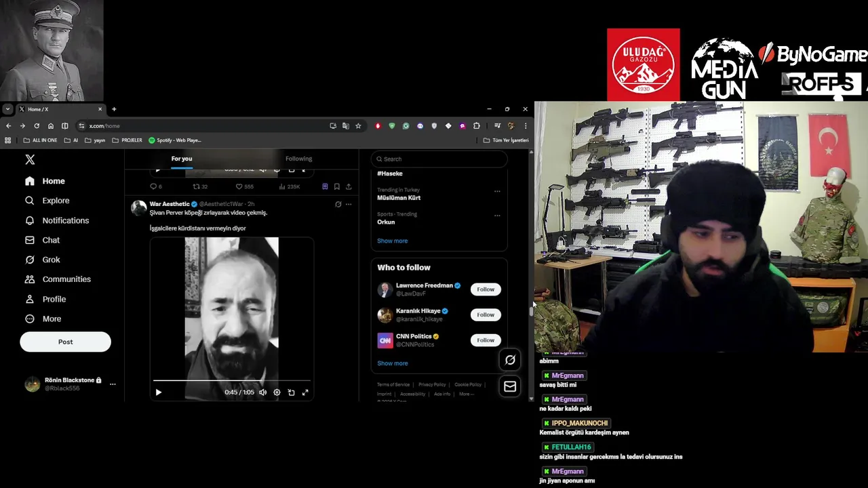The width and height of the screenshot is (868, 488).
Task: Share the upper tweet
Action: click(x=349, y=186)
